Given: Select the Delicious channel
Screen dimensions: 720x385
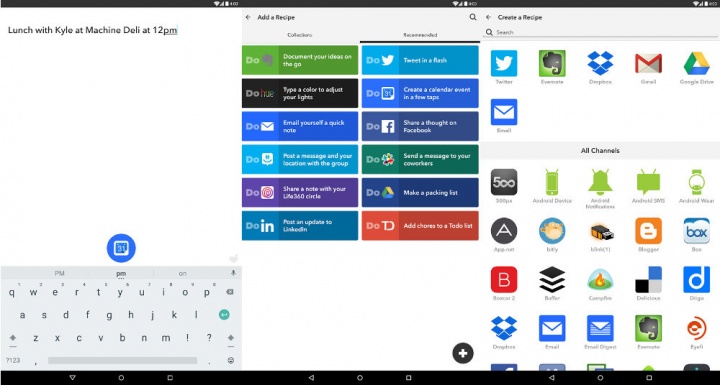Looking at the screenshot, I should tap(648, 279).
